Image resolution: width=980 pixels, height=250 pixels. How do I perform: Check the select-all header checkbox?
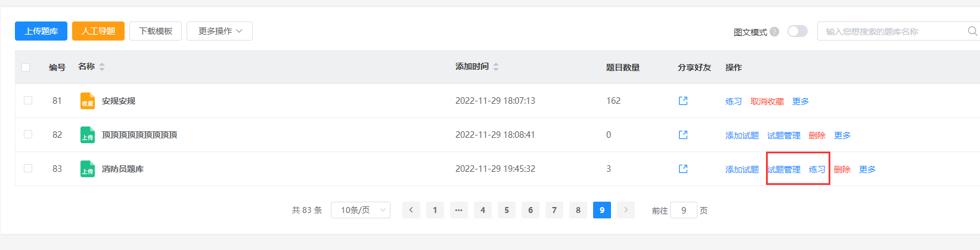click(26, 67)
